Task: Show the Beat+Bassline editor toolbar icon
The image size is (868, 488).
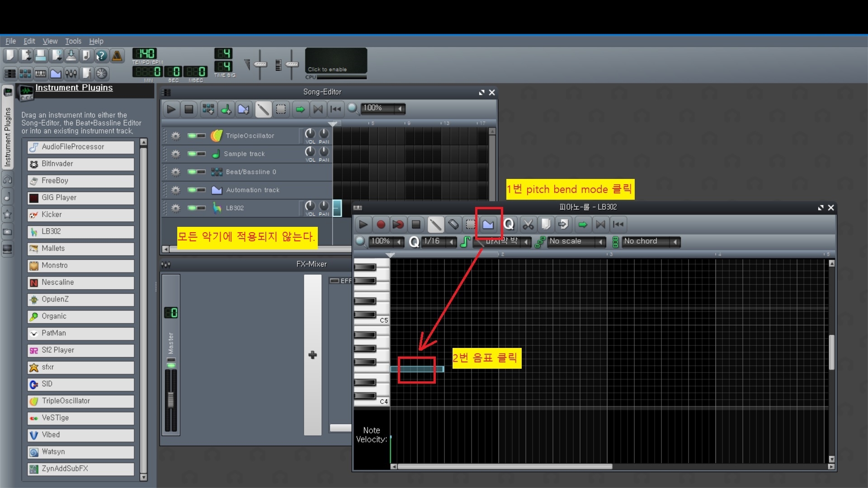Action: (25, 73)
